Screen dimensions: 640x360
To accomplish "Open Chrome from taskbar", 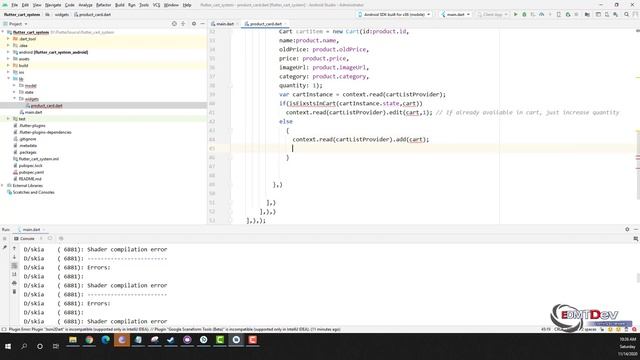I will 89,340.
